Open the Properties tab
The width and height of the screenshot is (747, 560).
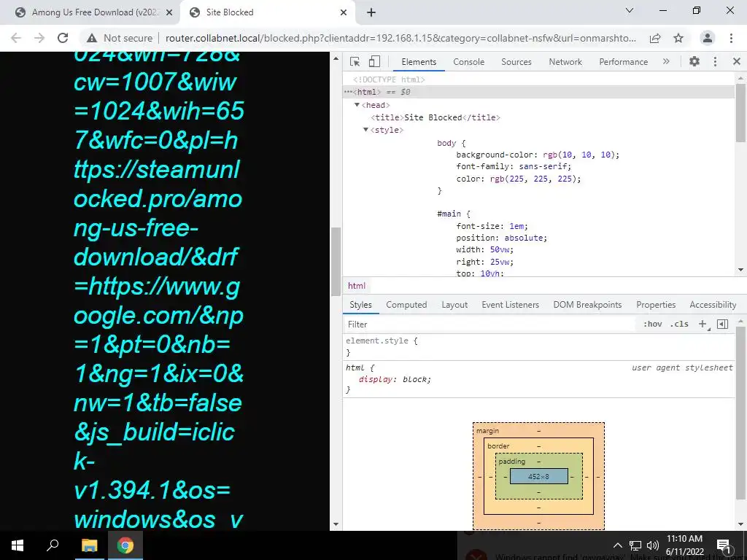(x=656, y=305)
